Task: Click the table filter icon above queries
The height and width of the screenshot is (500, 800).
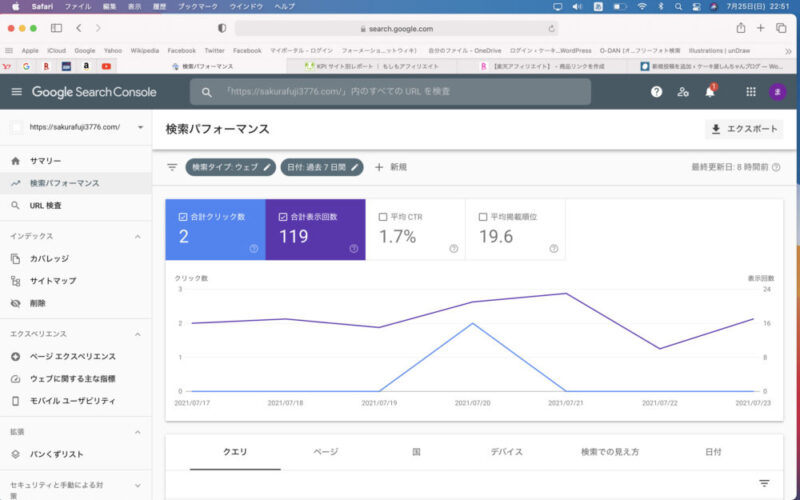Action: pyautogui.click(x=764, y=483)
